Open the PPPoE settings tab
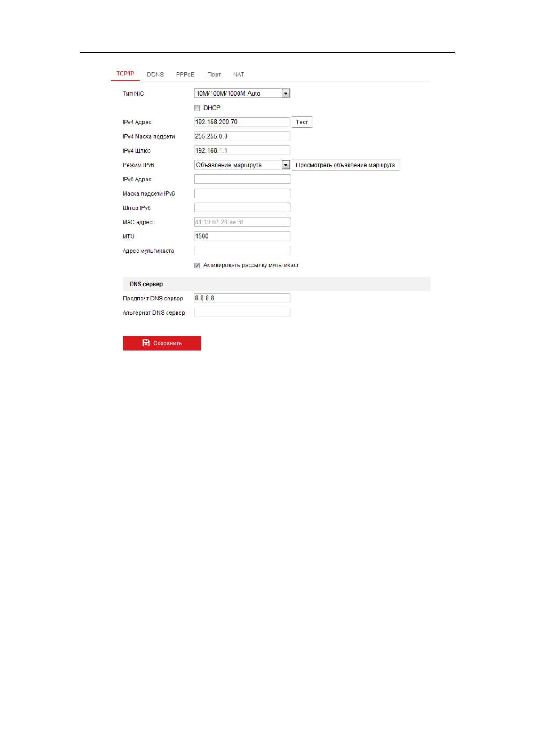Image resolution: width=535 pixels, height=756 pixels. [x=185, y=75]
